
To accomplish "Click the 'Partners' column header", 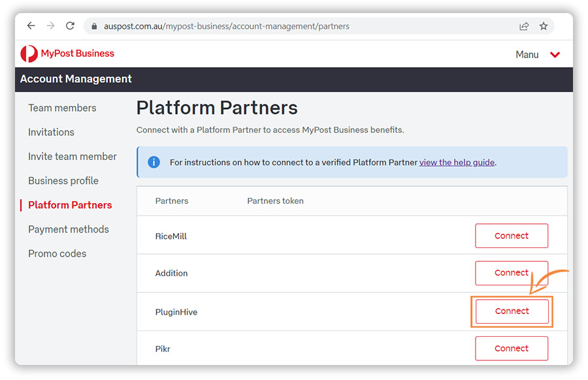I will (172, 201).
